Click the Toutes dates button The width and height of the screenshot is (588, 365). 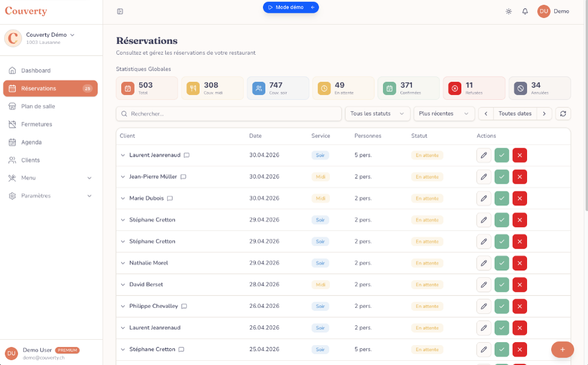click(x=515, y=114)
